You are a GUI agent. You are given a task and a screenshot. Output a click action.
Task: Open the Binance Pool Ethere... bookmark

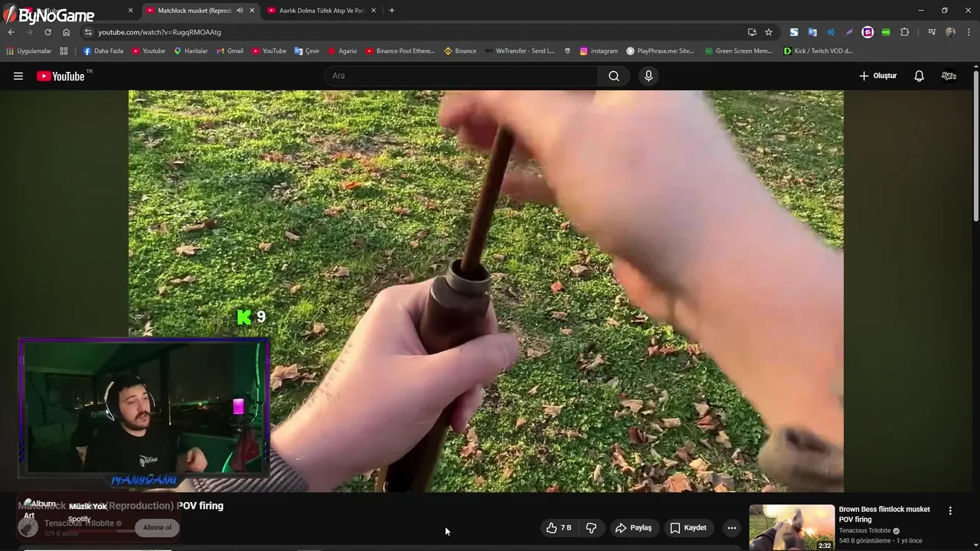(x=400, y=51)
